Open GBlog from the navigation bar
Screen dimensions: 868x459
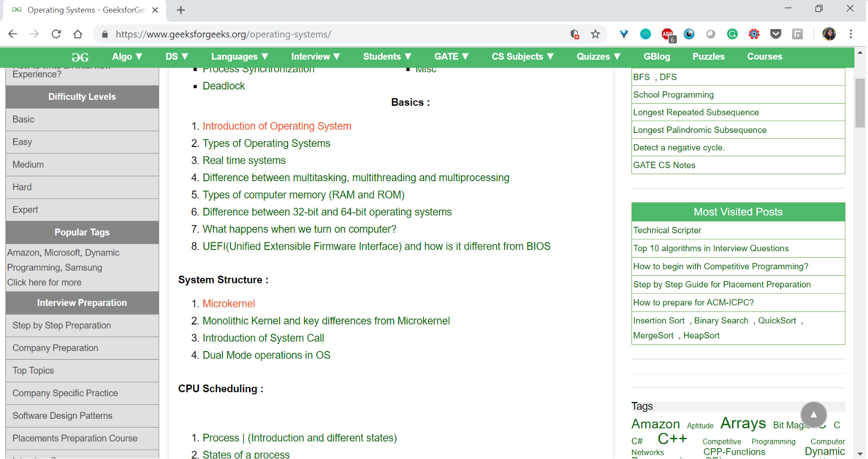657,56
